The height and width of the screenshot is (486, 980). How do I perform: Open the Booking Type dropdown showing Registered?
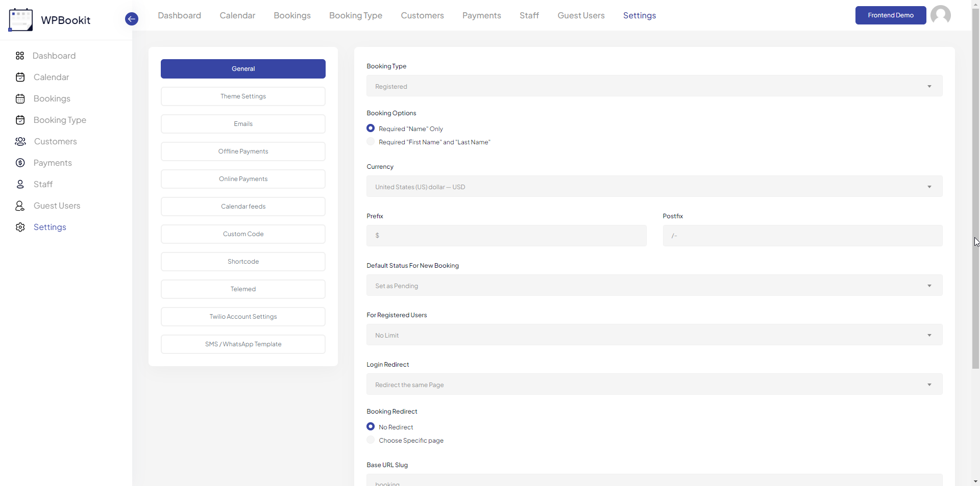click(x=654, y=86)
